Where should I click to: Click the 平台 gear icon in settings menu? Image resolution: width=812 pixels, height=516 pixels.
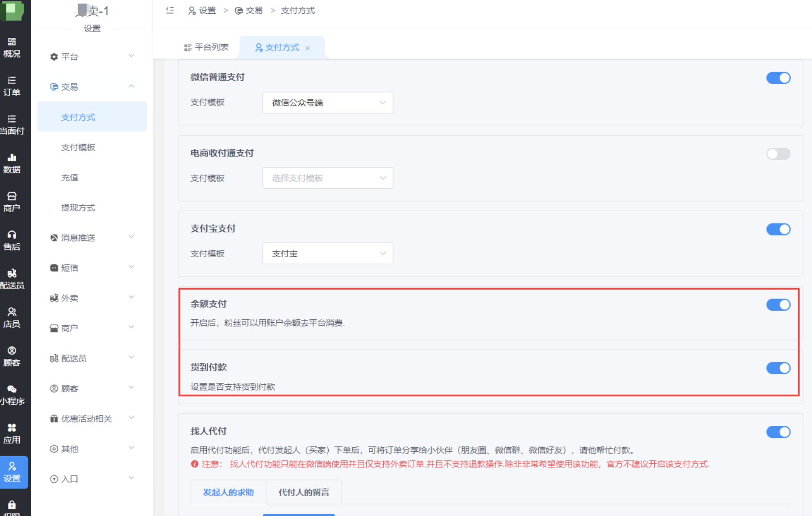click(54, 57)
